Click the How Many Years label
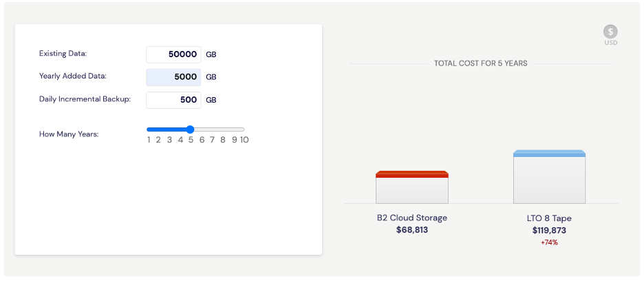 pos(69,134)
